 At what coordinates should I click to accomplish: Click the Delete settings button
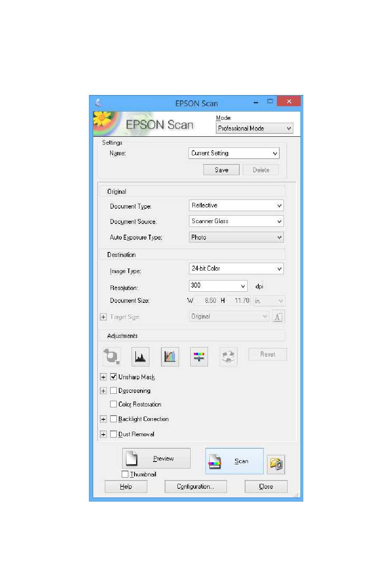tap(261, 170)
